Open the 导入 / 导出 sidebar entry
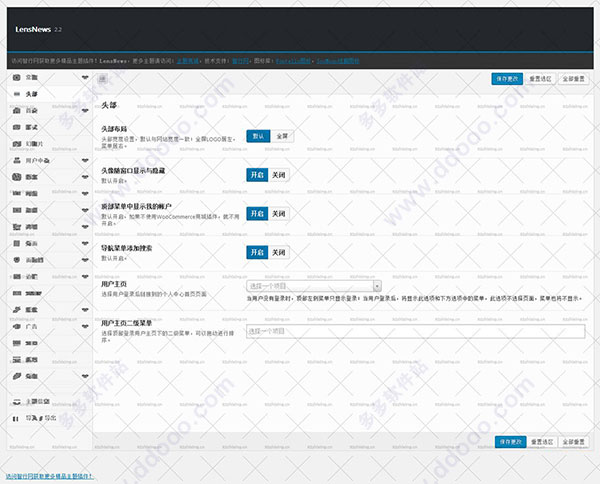 click(x=50, y=419)
